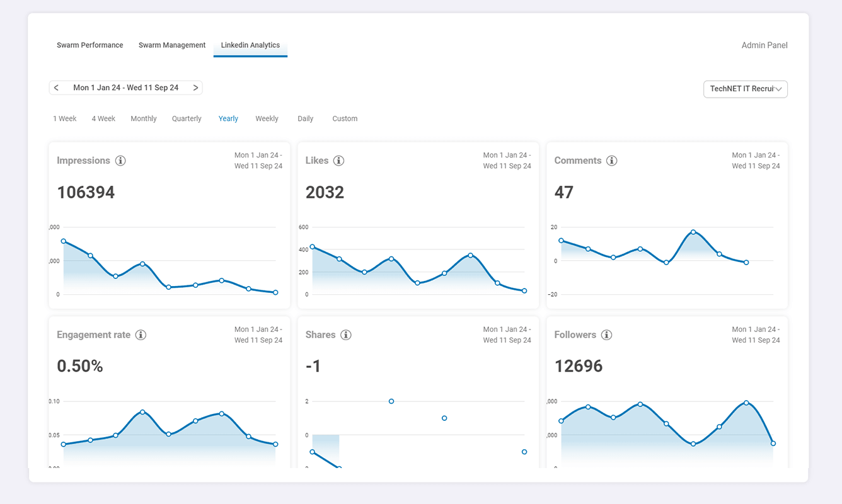The height and width of the screenshot is (504, 842).
Task: Click the highest data point on Shares chart
Action: click(x=391, y=401)
